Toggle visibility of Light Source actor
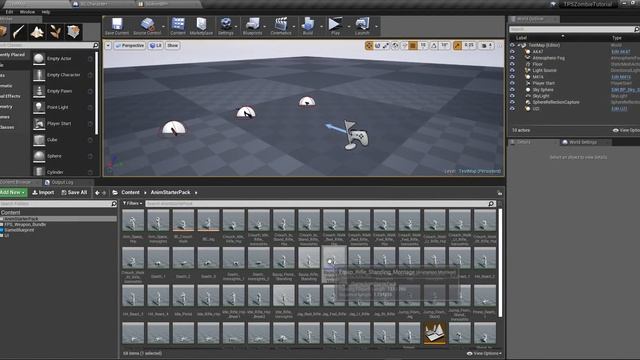Viewport: 640px width, 360px height. click(512, 70)
